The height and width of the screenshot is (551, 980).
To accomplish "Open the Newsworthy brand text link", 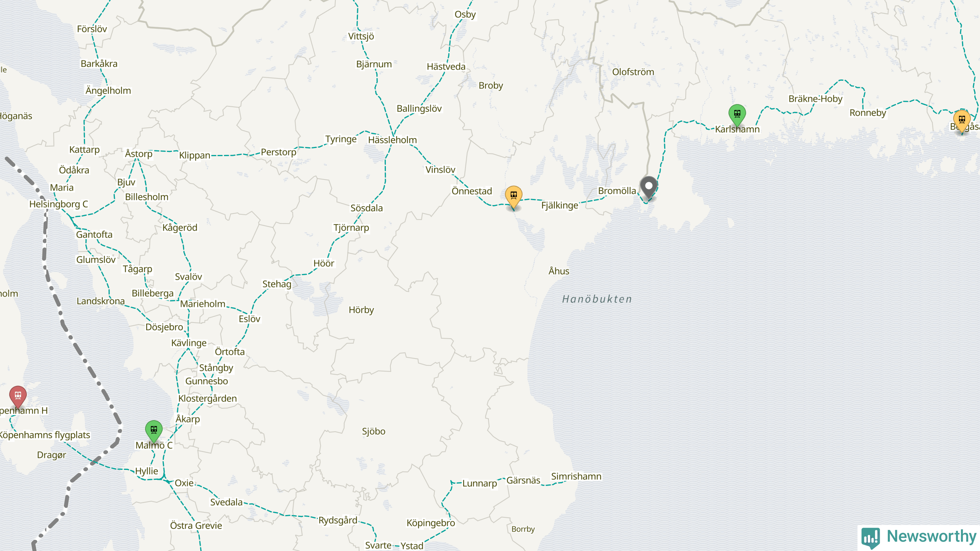I will click(931, 536).
